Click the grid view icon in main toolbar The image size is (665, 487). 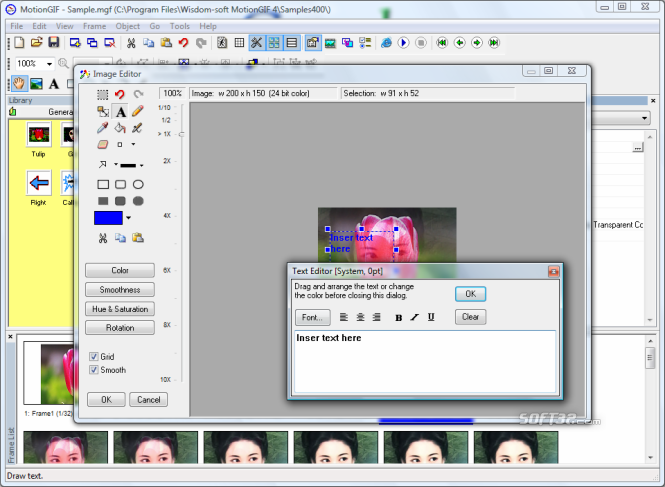(239, 42)
